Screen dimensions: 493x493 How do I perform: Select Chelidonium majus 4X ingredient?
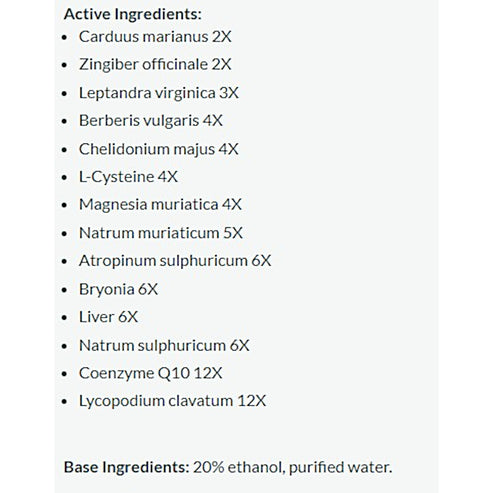coord(159,149)
